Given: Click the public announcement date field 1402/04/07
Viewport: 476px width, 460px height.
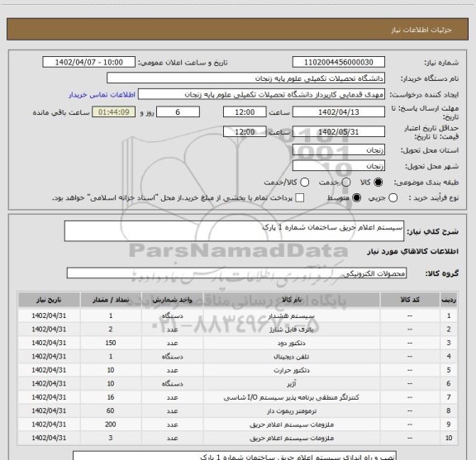Looking at the screenshot, I should (x=89, y=62).
